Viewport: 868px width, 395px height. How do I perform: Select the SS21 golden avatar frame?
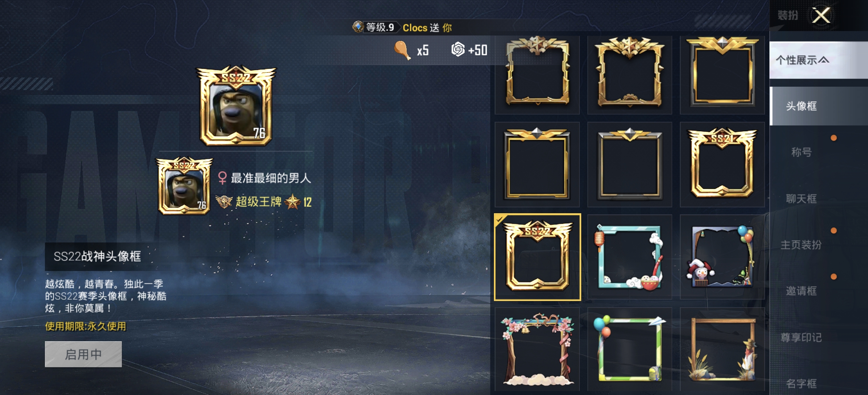[x=722, y=165]
